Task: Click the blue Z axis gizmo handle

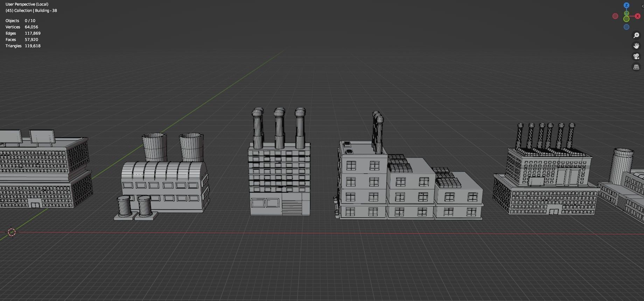Action: point(626,5)
